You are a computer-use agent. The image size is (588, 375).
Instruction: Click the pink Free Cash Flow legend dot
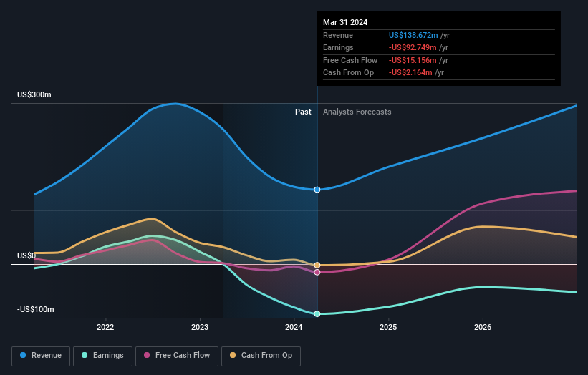coord(147,355)
